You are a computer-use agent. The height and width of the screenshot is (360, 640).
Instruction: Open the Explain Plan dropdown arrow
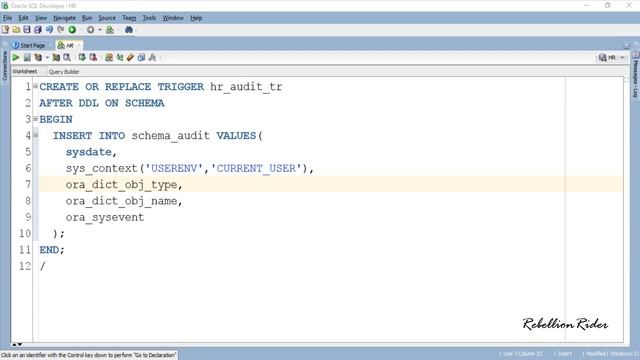[47, 58]
